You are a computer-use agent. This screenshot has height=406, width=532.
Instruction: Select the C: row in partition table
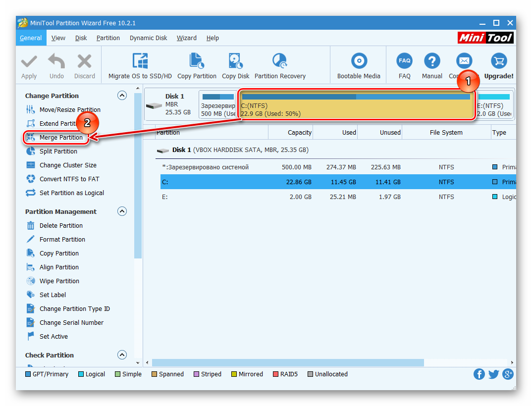[x=338, y=182]
